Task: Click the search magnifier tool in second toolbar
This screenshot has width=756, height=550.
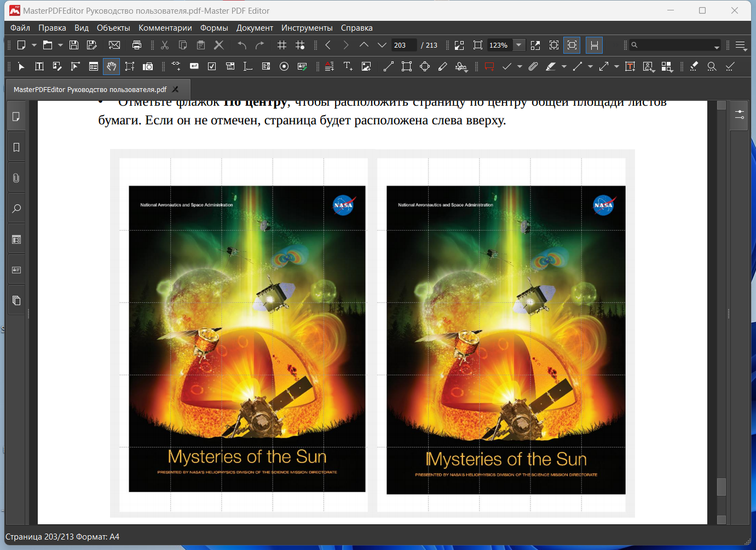Action: click(712, 66)
